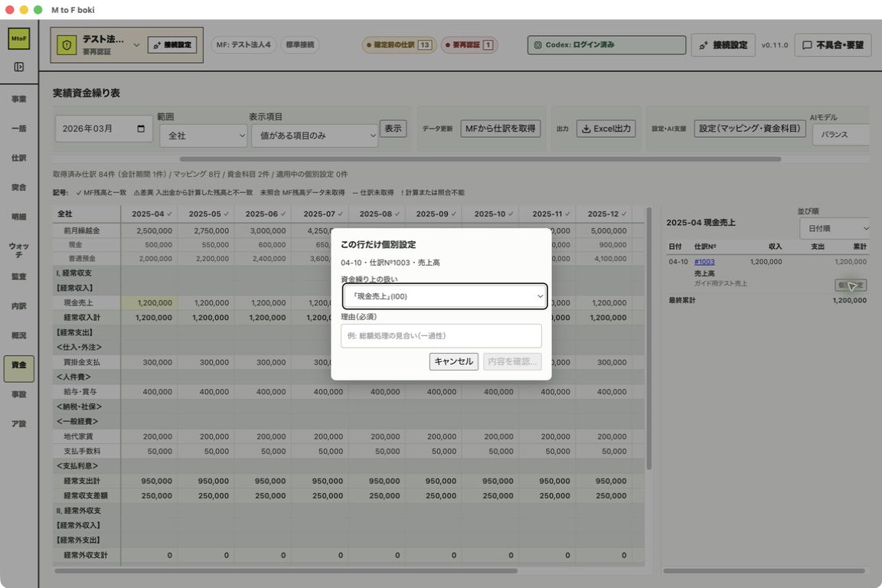Viewport: 882px width, 588px height.
Task: Open the calendar picker icon in month field
Action: coord(141,129)
